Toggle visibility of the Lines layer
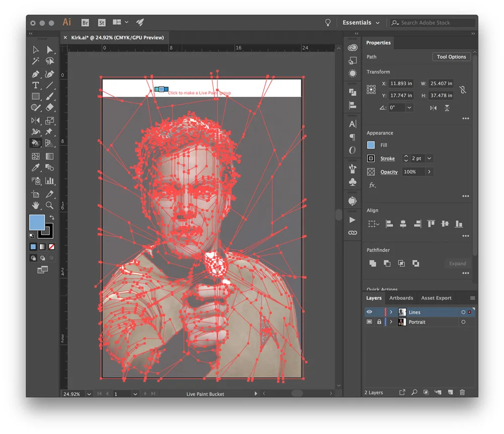This screenshot has width=504, height=434. (369, 312)
